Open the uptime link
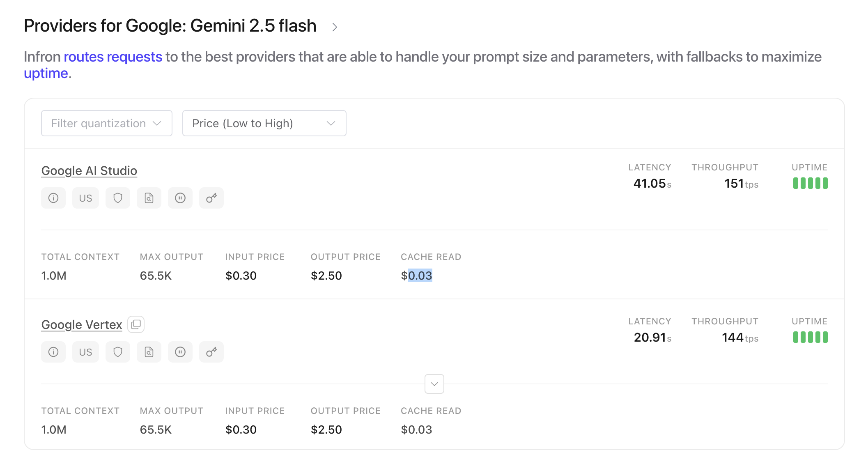 point(46,74)
